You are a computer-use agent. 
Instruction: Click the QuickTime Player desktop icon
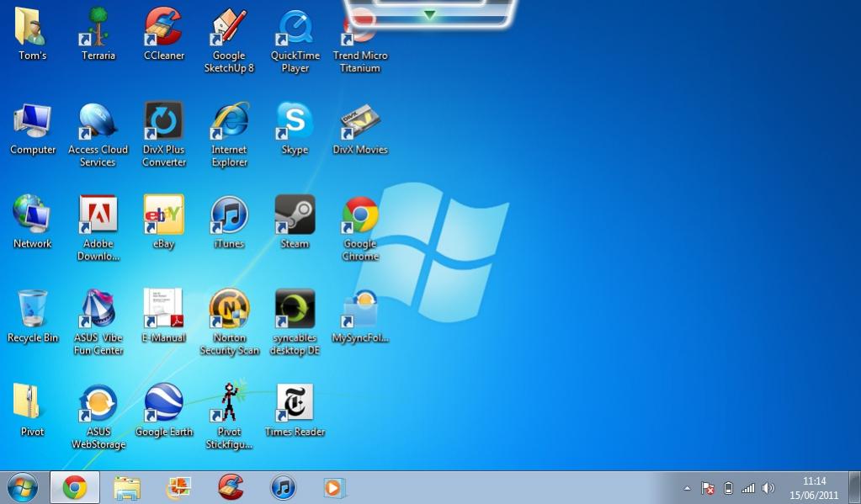[x=295, y=29]
